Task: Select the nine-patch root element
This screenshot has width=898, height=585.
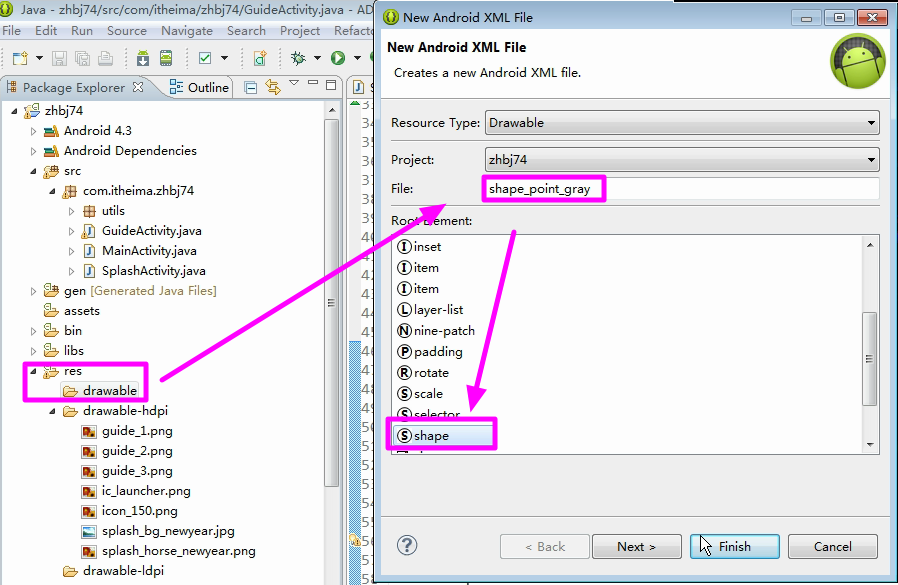Action: pyautogui.click(x=444, y=331)
